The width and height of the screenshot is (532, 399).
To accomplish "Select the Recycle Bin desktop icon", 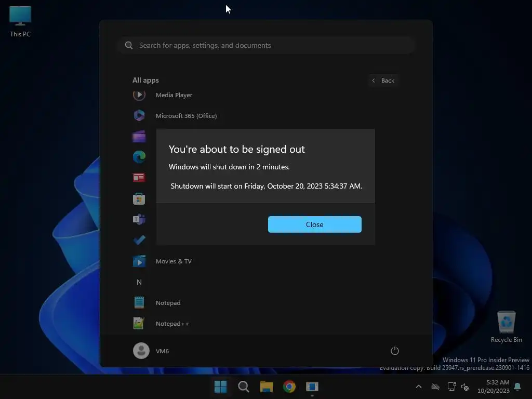I will [506, 327].
